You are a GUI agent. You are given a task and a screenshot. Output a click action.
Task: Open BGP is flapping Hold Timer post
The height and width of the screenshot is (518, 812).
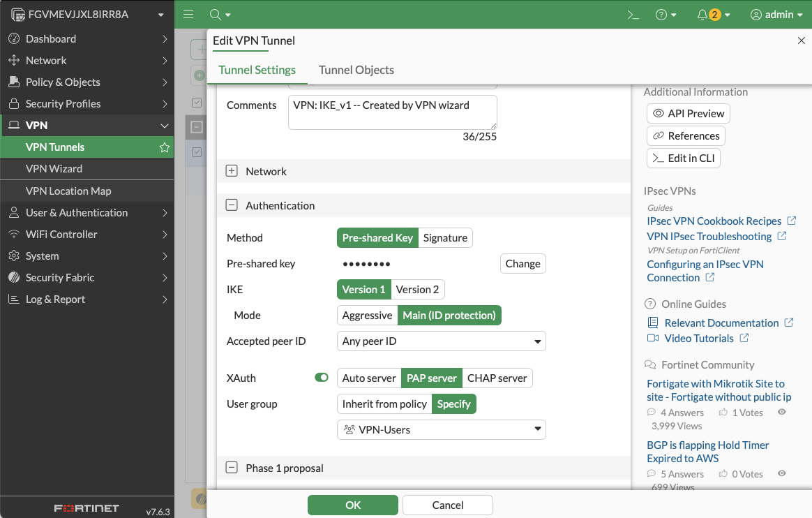[x=708, y=452]
